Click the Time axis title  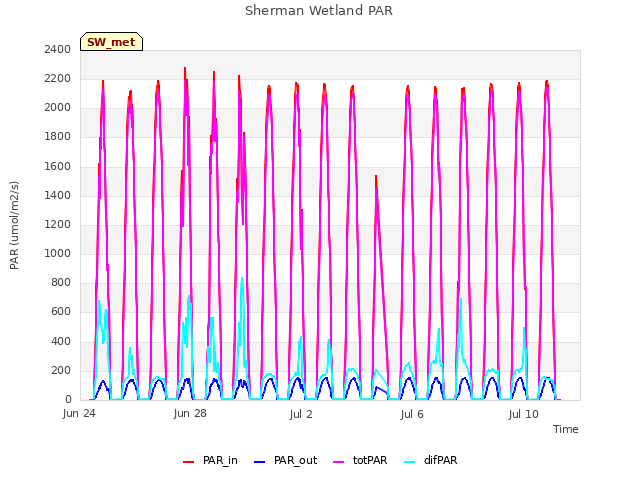click(x=565, y=429)
